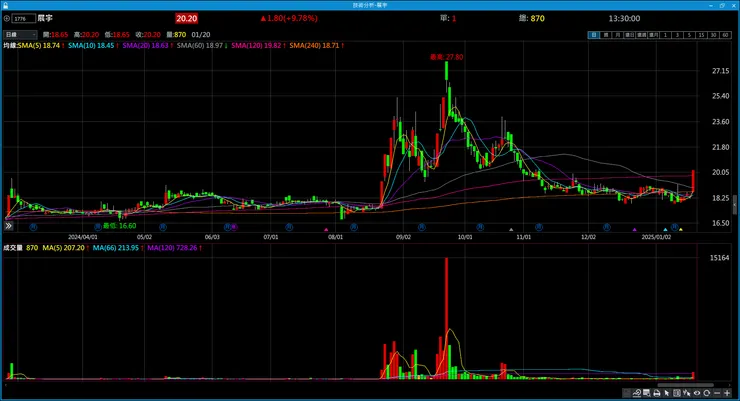The height and width of the screenshot is (401, 740).
Task: Click the Y-axis cursor tool icon
Action: pos(687,393)
